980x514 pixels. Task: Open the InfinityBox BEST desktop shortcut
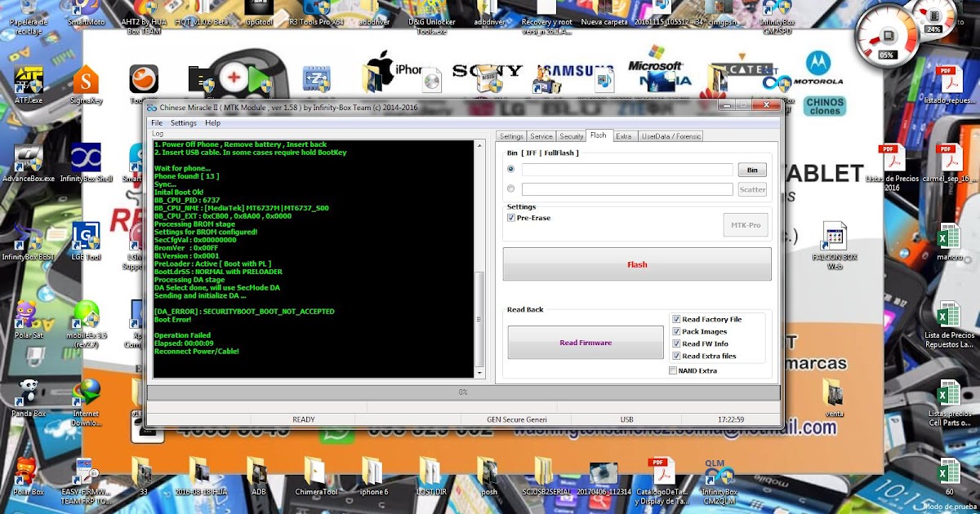29,241
